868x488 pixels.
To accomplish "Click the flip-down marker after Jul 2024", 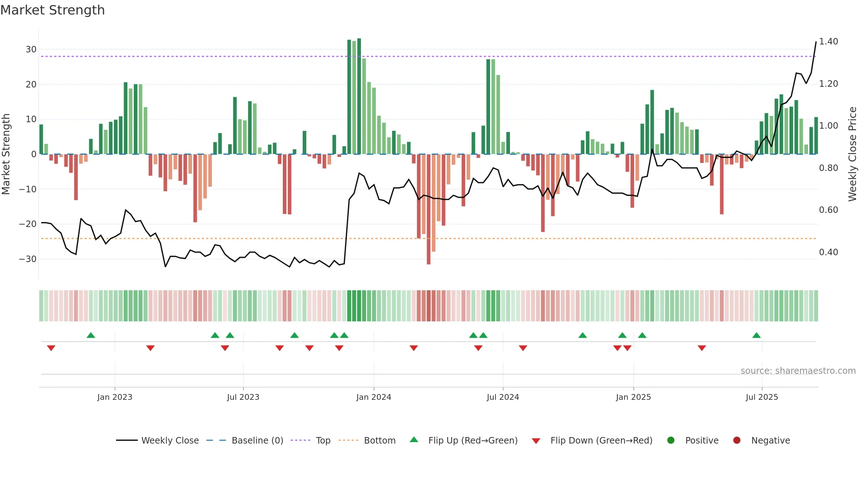I will point(523,348).
